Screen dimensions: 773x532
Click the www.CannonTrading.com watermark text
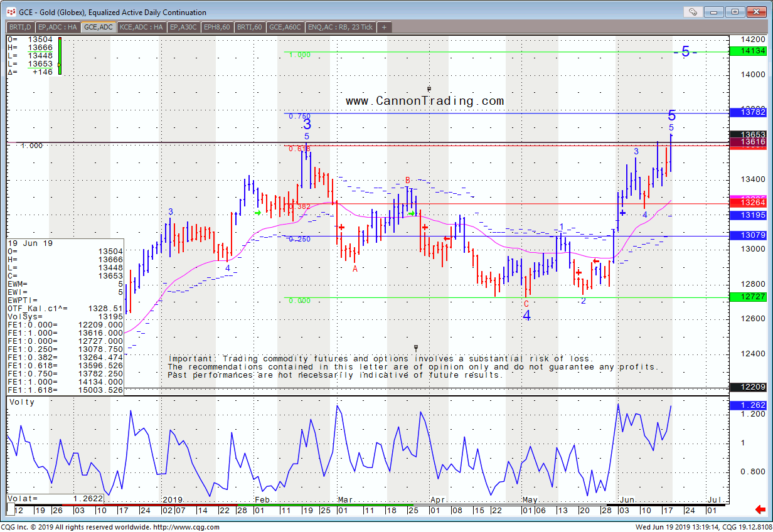(x=425, y=101)
